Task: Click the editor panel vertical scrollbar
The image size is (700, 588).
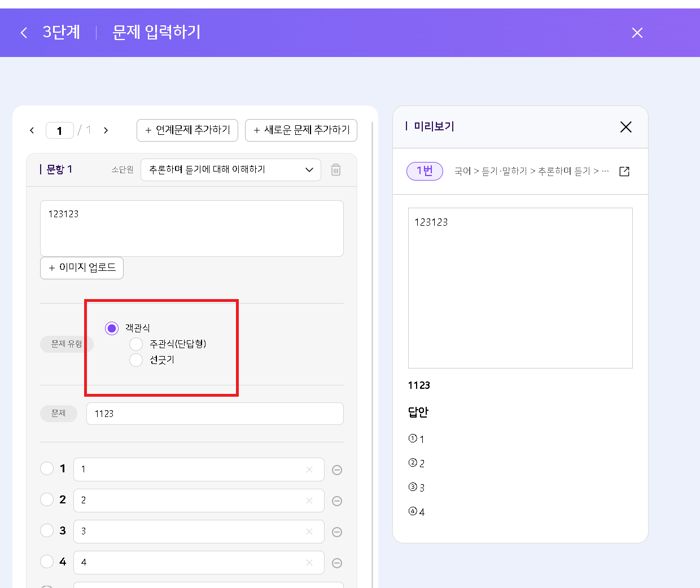Action: pos(373,354)
